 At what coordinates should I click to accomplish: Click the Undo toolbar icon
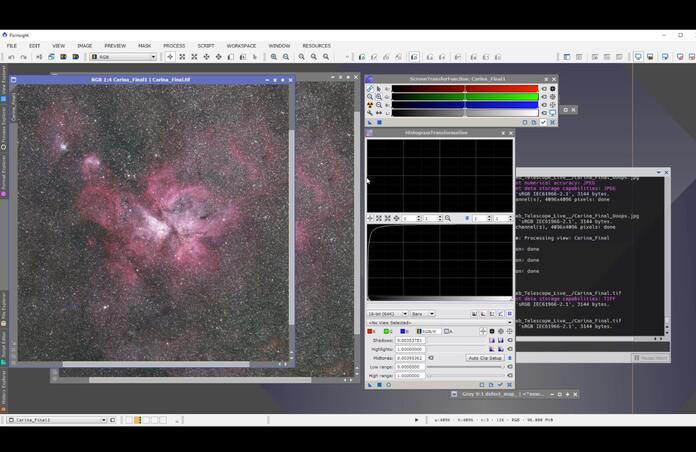pyautogui.click(x=11, y=57)
